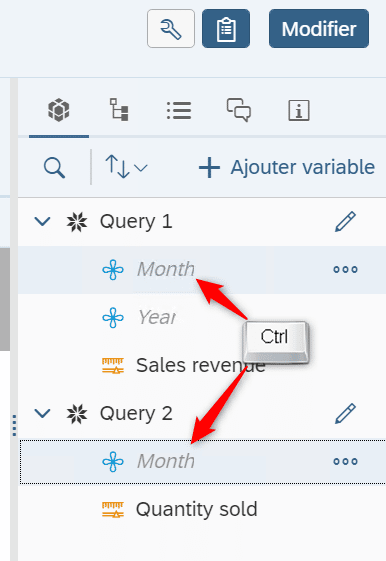Collapse the Query 1 node
Image resolution: width=386 pixels, height=561 pixels.
click(43, 221)
